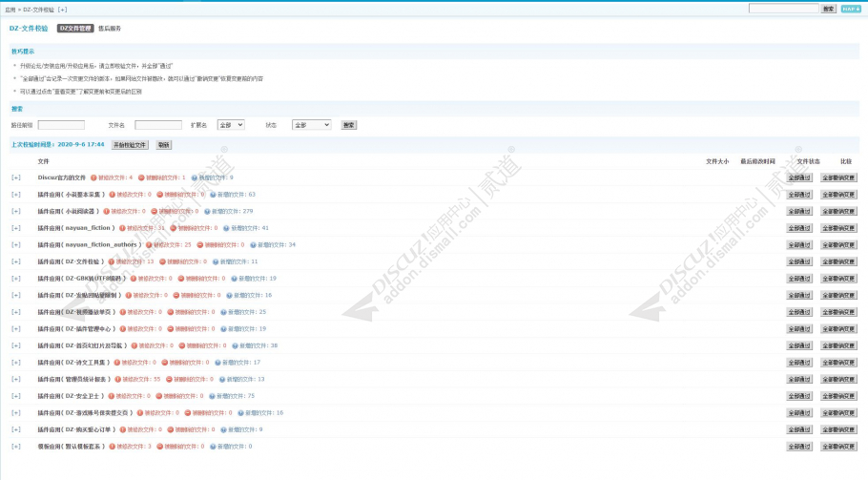Image resolution: width=868 pixels, height=480 pixels.
Task: Click the text "被修改文件: 55"
Action: coord(142,379)
